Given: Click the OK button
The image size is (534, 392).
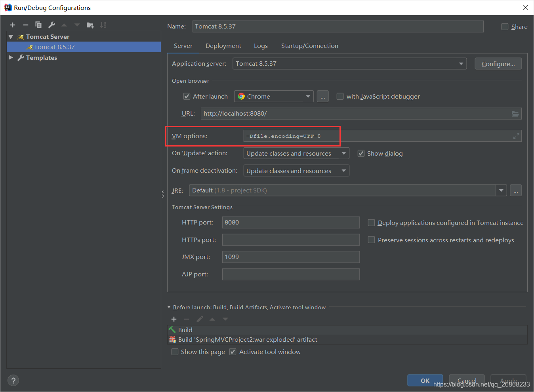Looking at the screenshot, I should pyautogui.click(x=425, y=381).
